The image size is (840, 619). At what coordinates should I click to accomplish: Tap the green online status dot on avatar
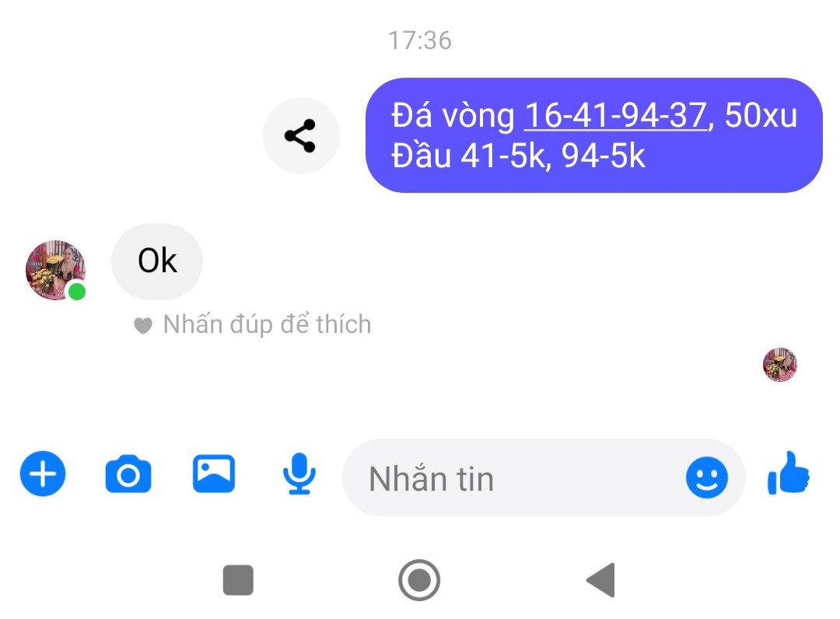[x=77, y=292]
